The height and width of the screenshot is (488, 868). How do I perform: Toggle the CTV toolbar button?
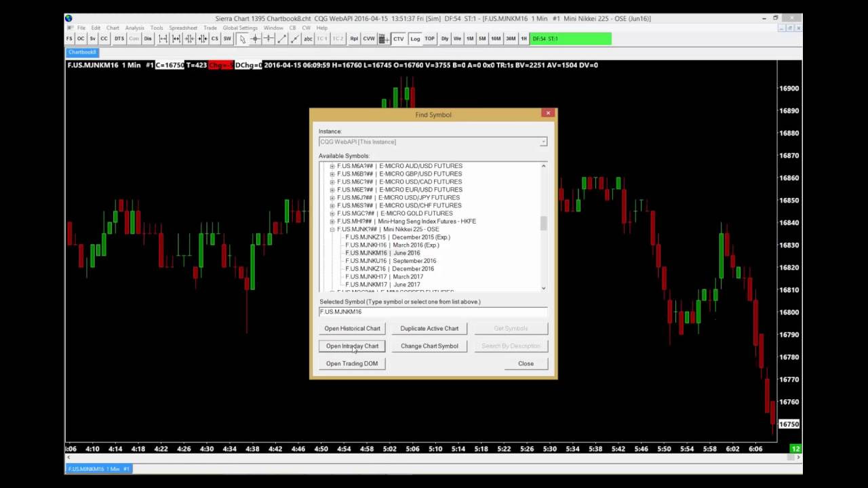click(x=399, y=39)
